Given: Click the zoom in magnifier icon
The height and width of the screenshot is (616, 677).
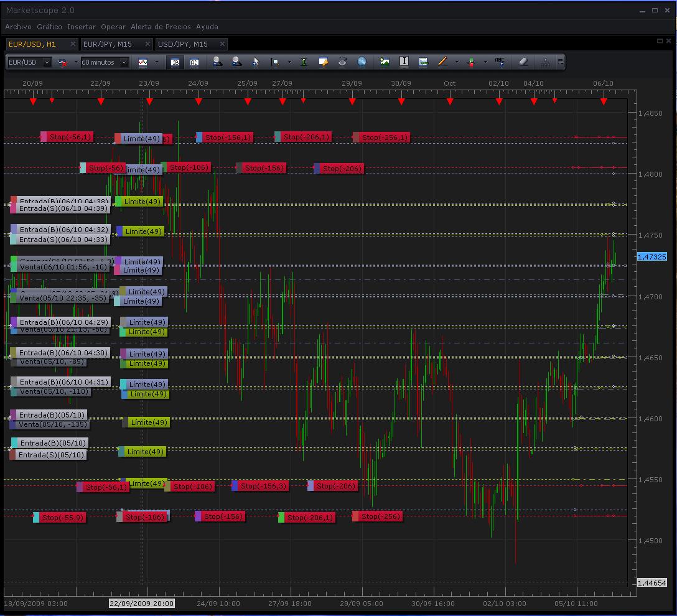Looking at the screenshot, I should pyautogui.click(x=217, y=62).
